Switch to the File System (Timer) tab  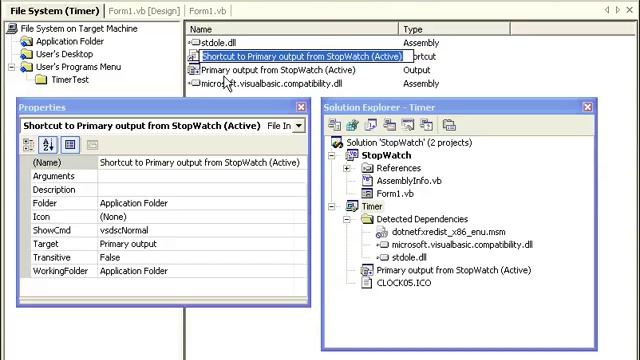pyautogui.click(x=55, y=11)
